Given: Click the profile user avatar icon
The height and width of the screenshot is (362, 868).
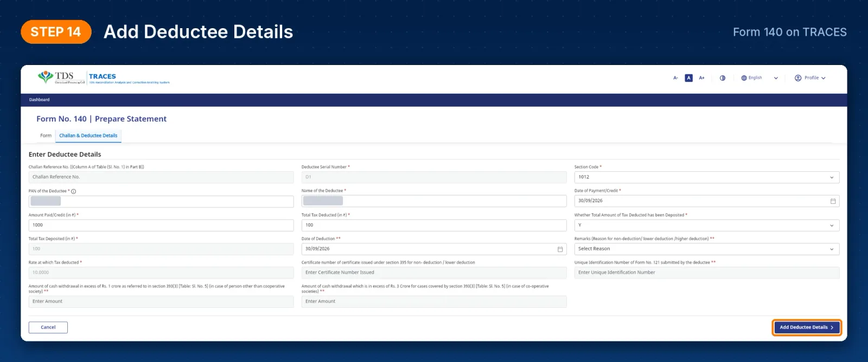Looking at the screenshot, I should tap(798, 78).
